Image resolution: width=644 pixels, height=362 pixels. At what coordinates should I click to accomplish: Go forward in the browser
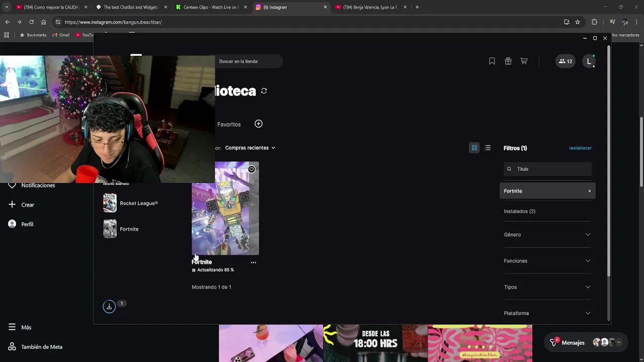19,22
